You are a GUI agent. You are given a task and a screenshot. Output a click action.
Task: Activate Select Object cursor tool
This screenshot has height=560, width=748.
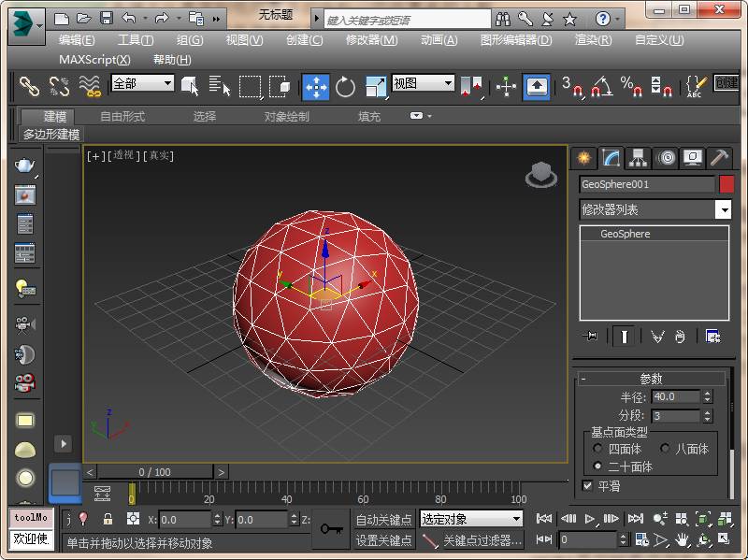tap(190, 86)
